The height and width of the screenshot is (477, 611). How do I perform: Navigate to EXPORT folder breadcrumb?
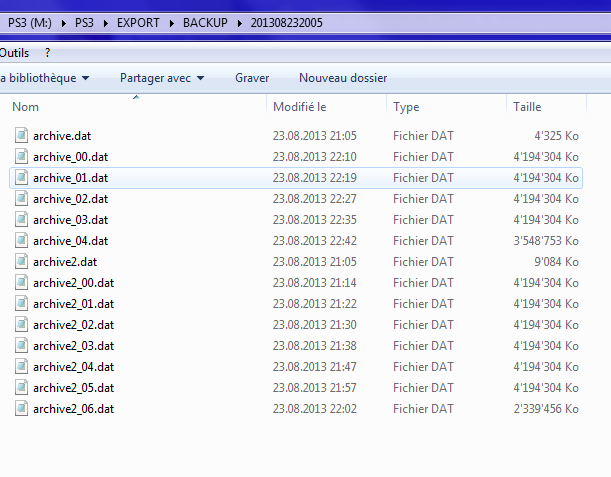pyautogui.click(x=138, y=23)
